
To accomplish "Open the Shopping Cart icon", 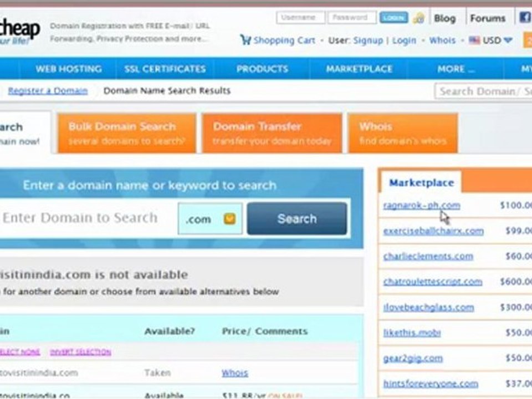I will [x=245, y=40].
